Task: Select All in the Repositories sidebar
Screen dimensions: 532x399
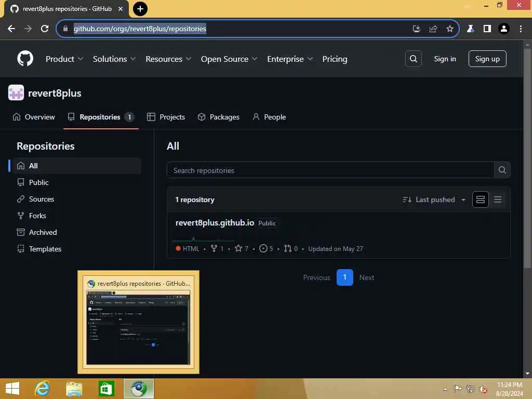Action: pyautogui.click(x=77, y=166)
